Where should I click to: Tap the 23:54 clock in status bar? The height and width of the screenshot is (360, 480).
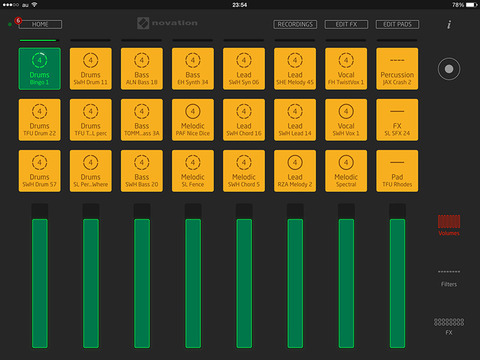[x=240, y=5]
